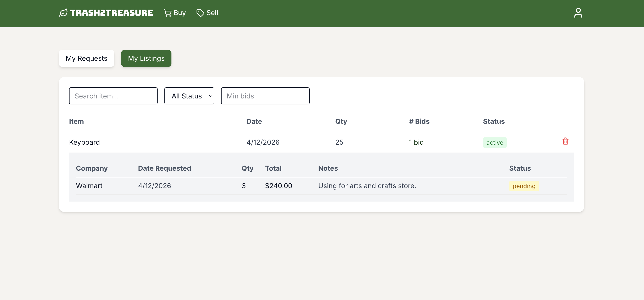Image resolution: width=644 pixels, height=300 pixels.
Task: Select the Walmart bid row
Action: tap(89, 186)
